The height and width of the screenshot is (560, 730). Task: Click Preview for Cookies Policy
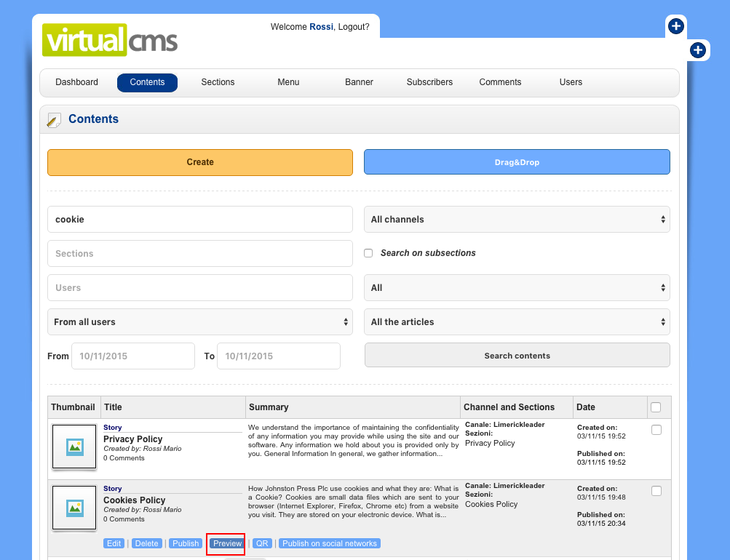coord(227,543)
